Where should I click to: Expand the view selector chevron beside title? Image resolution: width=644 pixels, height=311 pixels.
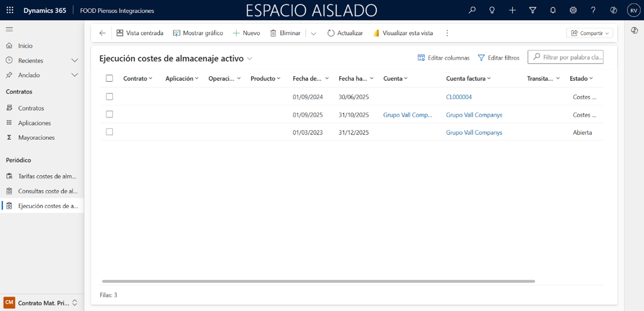250,59
